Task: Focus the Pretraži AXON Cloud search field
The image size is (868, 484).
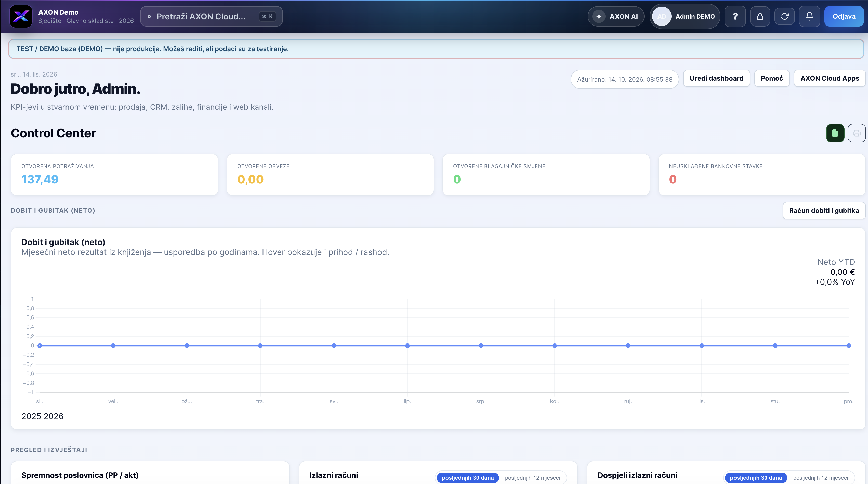Action: click(211, 16)
